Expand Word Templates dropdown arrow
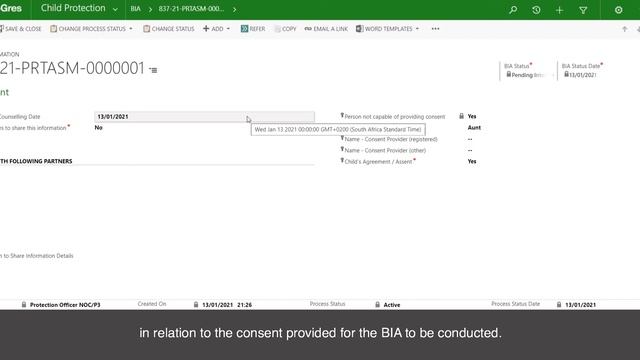 417,29
